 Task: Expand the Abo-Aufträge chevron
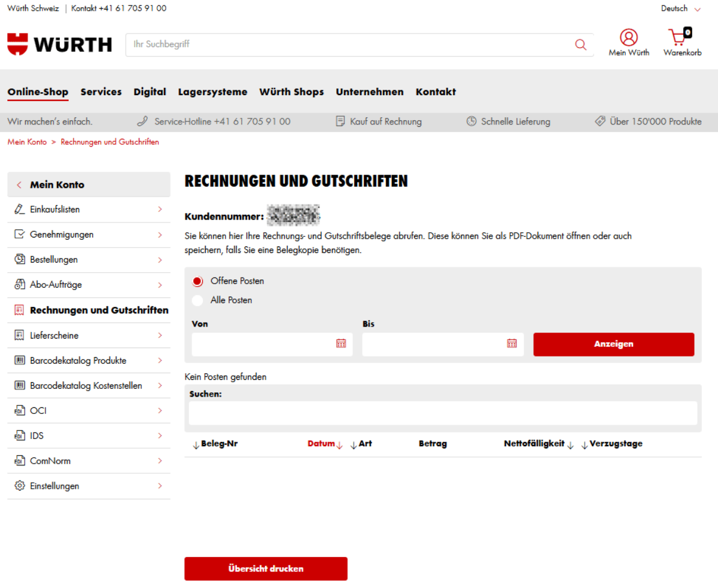point(160,285)
